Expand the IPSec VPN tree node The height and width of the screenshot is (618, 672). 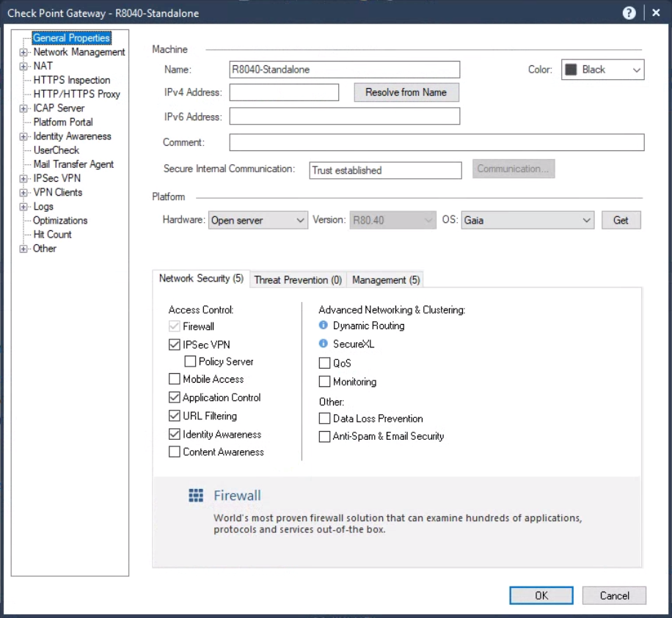[23, 179]
